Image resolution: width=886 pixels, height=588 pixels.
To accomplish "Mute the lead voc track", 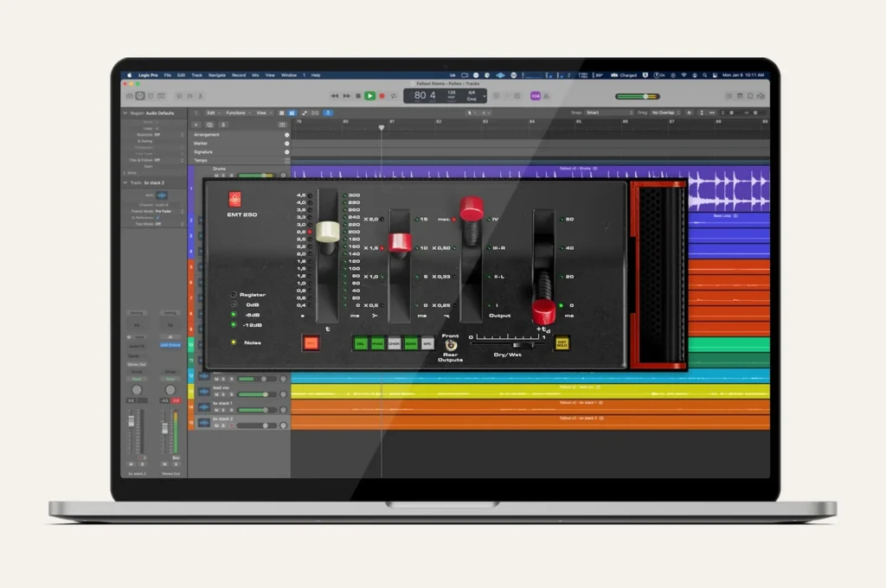I will [216, 394].
